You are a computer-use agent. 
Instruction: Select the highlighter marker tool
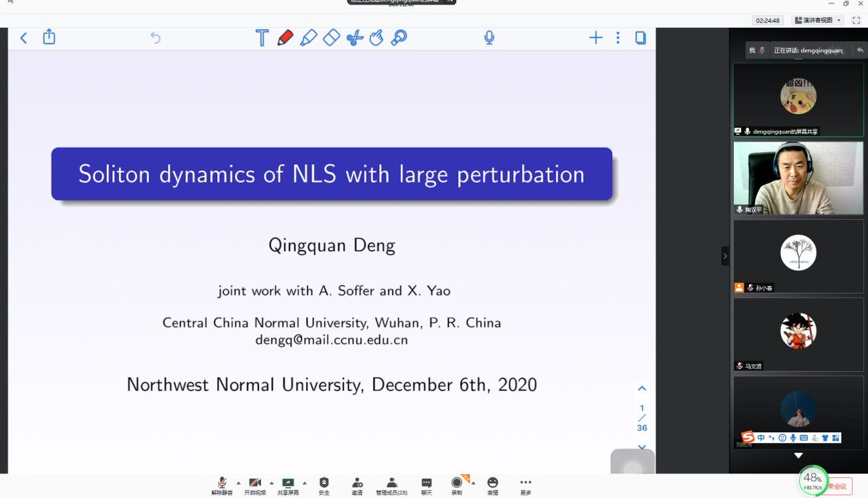(x=308, y=38)
